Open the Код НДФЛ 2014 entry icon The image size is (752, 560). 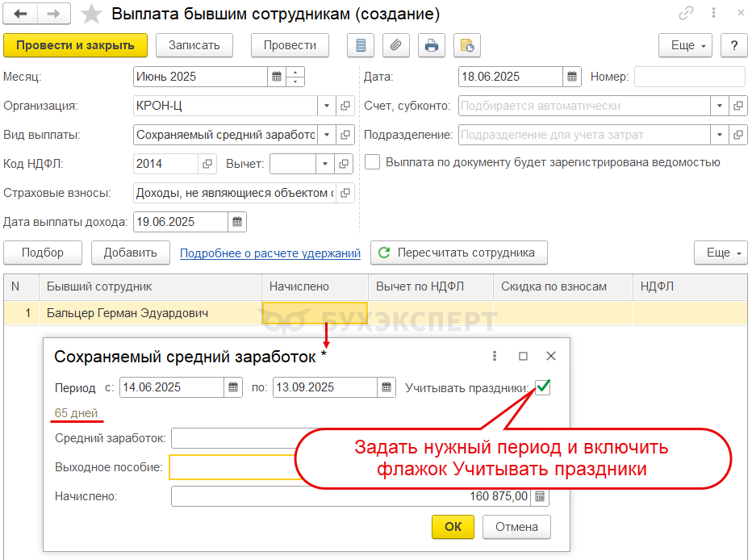click(x=207, y=164)
